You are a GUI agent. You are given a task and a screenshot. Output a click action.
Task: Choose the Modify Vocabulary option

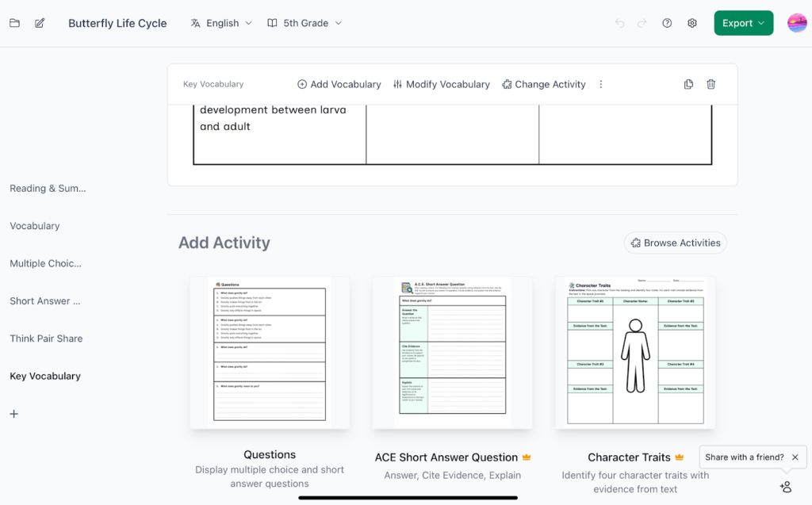[441, 84]
